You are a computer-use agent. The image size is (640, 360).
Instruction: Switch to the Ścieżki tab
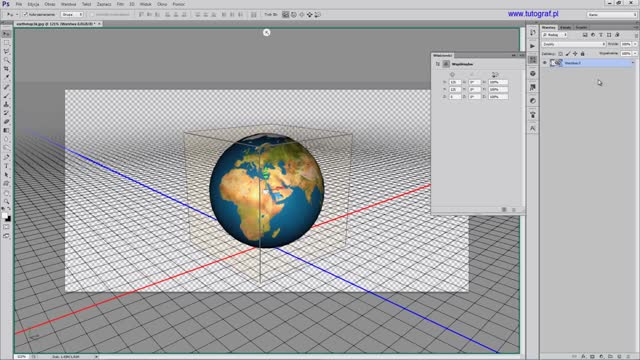581,27
